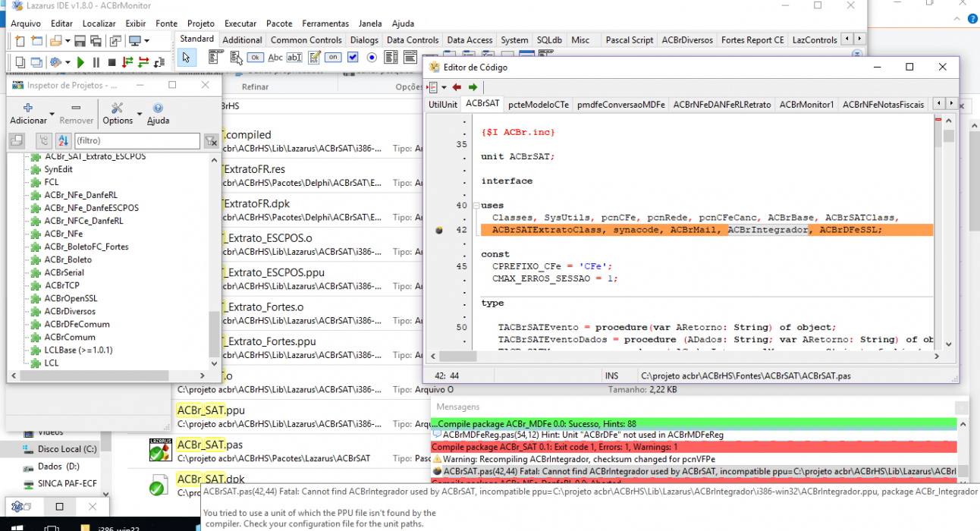
Task: Pick the TCheckBox component icon
Action: [353, 58]
